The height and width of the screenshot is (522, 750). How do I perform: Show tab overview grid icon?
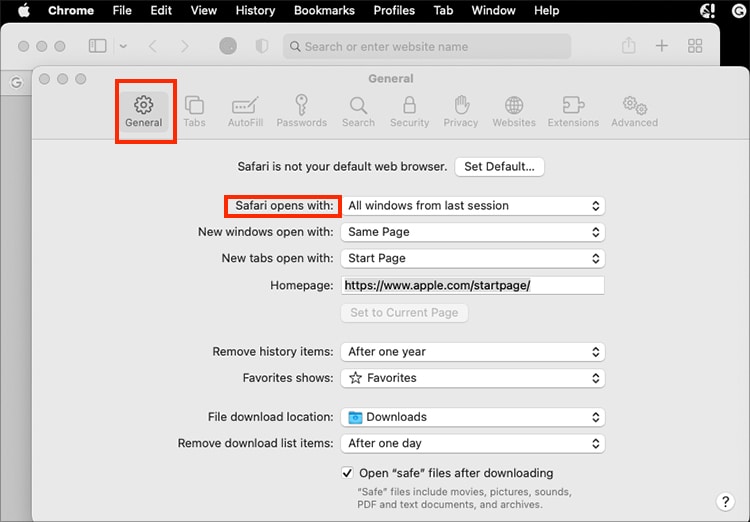tap(695, 46)
